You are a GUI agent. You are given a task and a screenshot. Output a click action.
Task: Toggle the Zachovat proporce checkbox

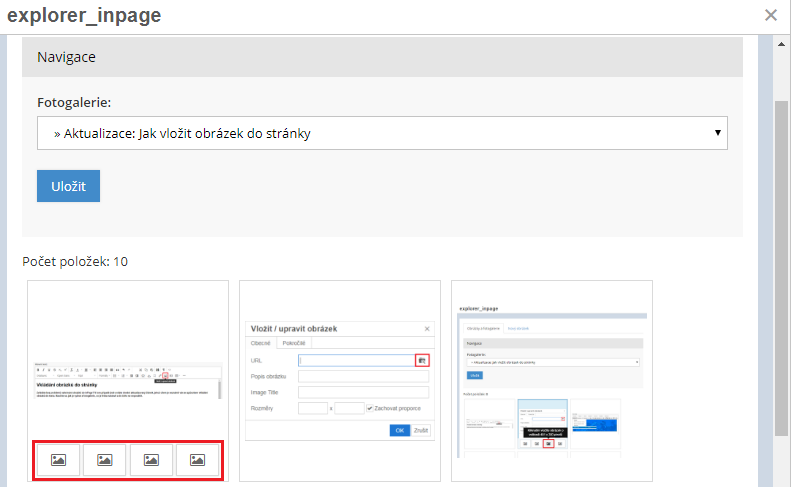click(x=371, y=408)
